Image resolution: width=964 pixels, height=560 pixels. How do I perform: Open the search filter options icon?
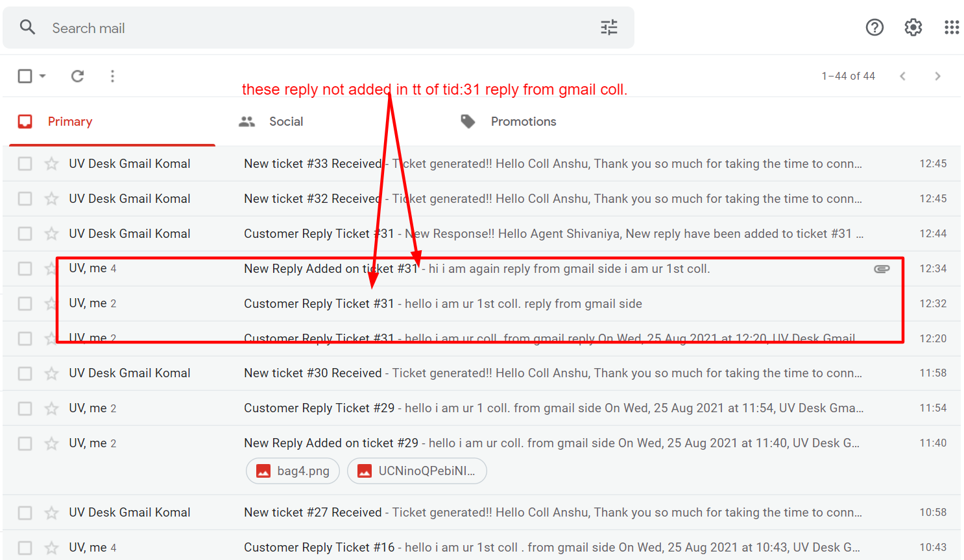point(609,27)
